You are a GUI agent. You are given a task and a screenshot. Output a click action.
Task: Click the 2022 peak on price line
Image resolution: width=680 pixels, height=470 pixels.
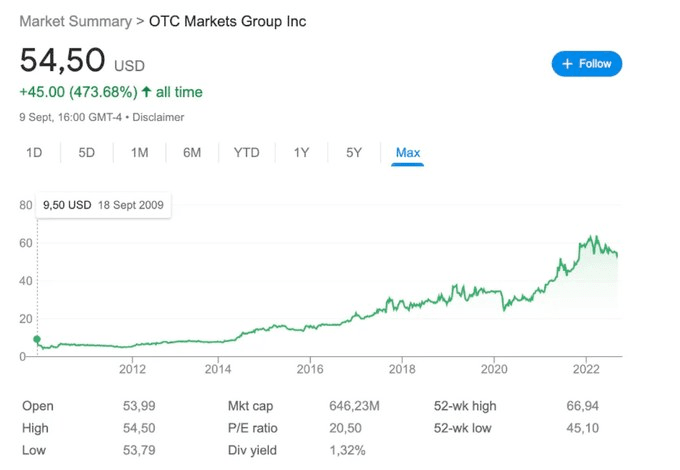point(590,238)
